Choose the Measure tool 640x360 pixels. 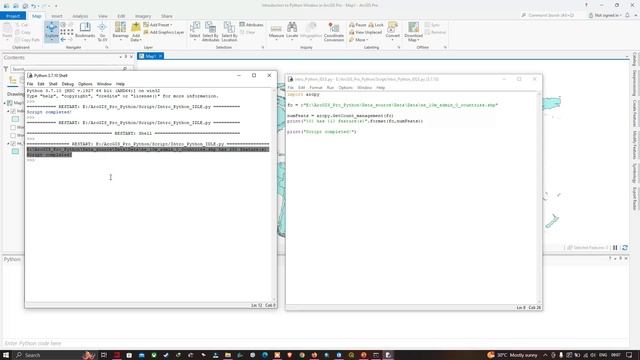coord(276,31)
